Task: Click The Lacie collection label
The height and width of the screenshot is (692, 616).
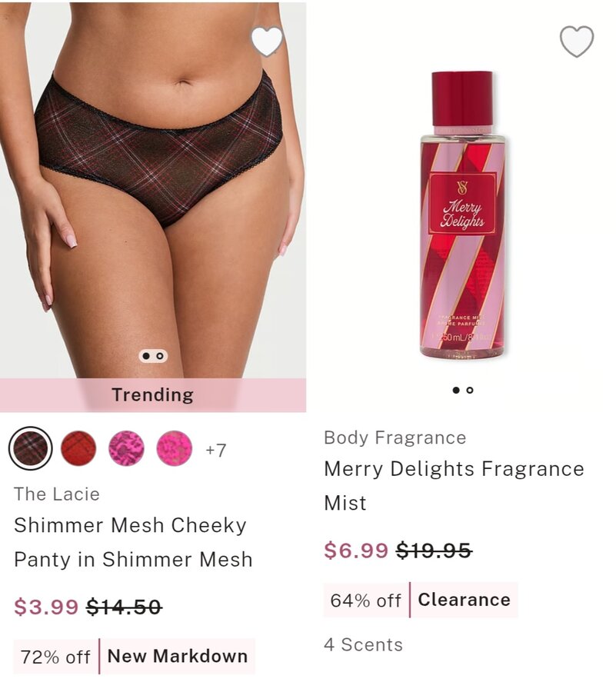Action: (x=57, y=494)
